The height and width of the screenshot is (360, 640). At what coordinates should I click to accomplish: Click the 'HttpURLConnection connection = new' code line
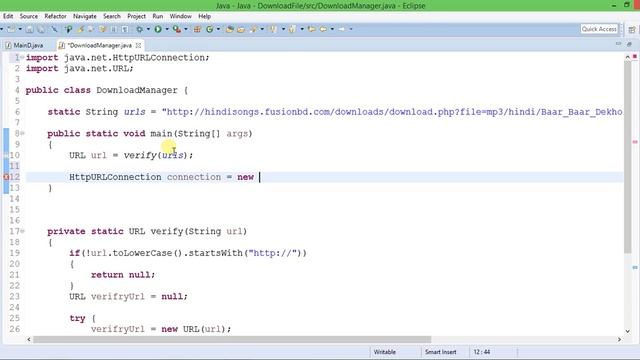pyautogui.click(x=161, y=177)
